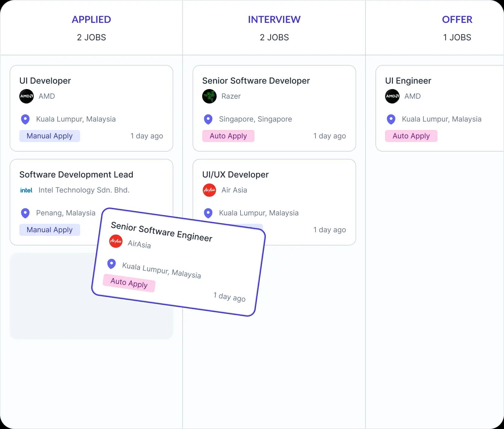
Task: Click Auto Apply tag on UI Engineer card
Action: [411, 136]
